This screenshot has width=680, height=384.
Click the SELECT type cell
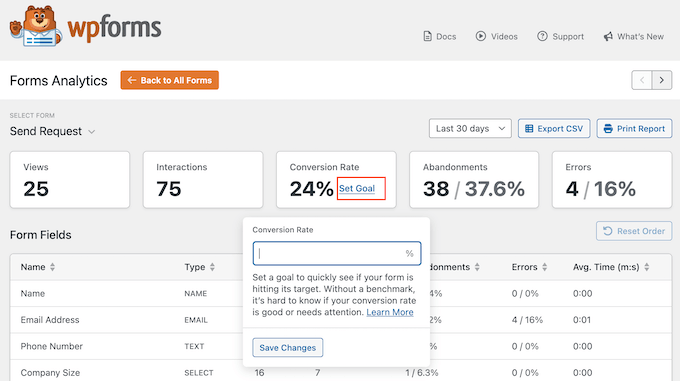pos(199,373)
